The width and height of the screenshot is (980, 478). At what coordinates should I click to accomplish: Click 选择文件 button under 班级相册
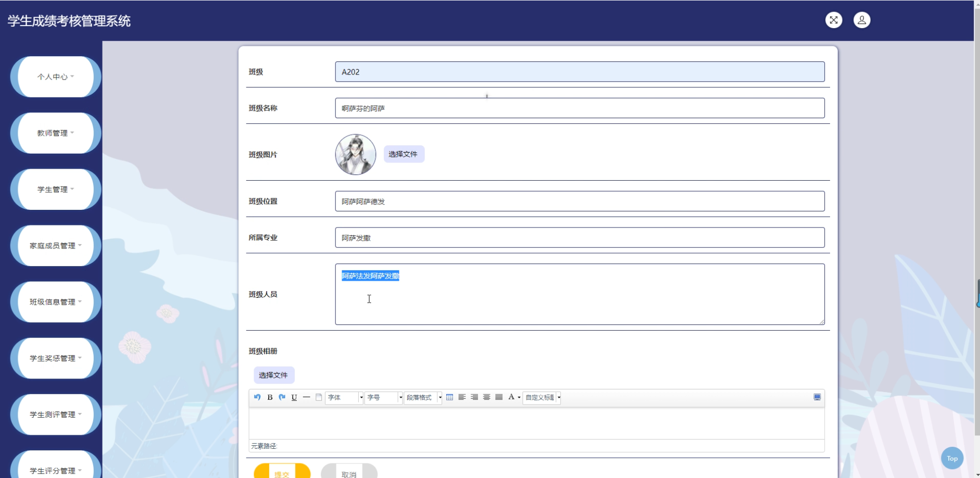coord(274,375)
